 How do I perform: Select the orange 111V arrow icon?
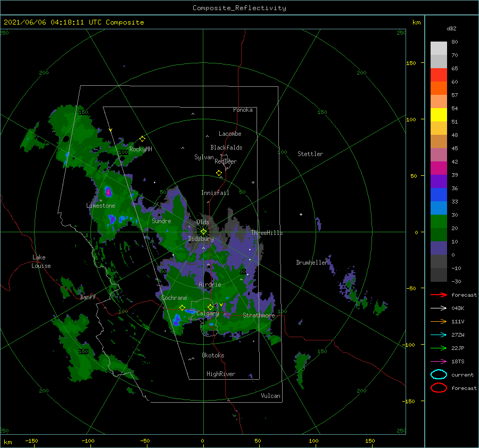439,321
